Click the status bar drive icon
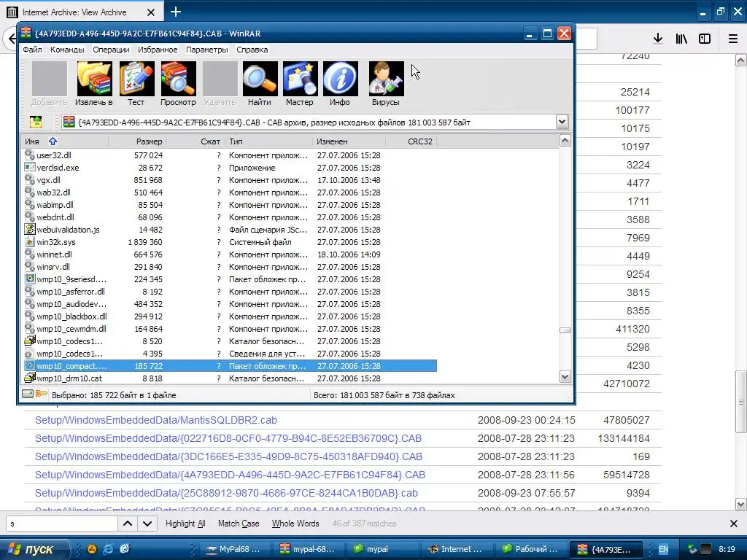This screenshot has height=560, width=747. [x=28, y=394]
